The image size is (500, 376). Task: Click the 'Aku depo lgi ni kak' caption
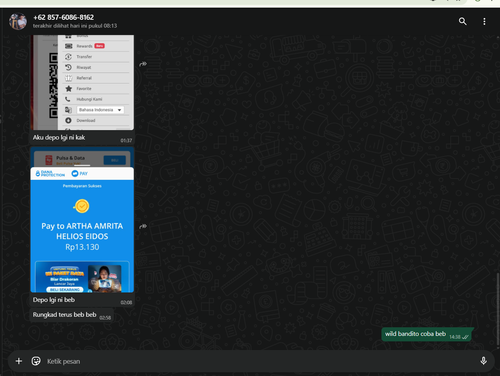[x=59, y=137]
